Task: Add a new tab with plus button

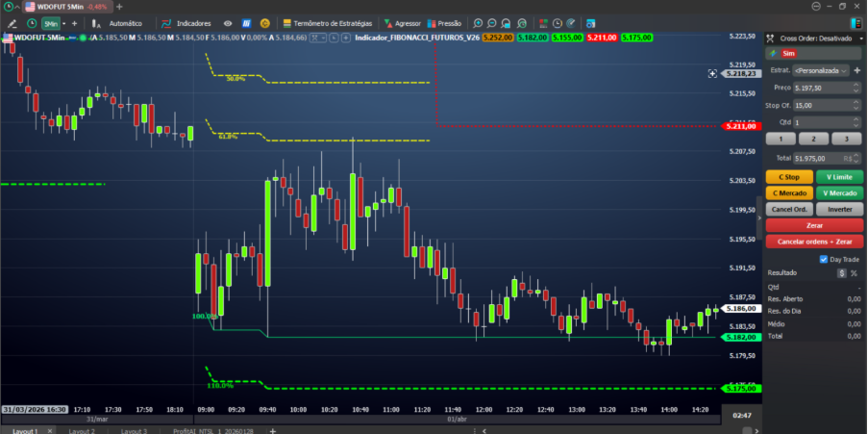Action: (119, 7)
